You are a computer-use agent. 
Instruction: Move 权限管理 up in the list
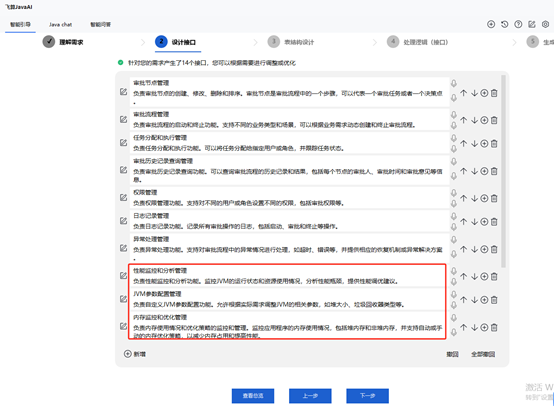[x=464, y=198]
